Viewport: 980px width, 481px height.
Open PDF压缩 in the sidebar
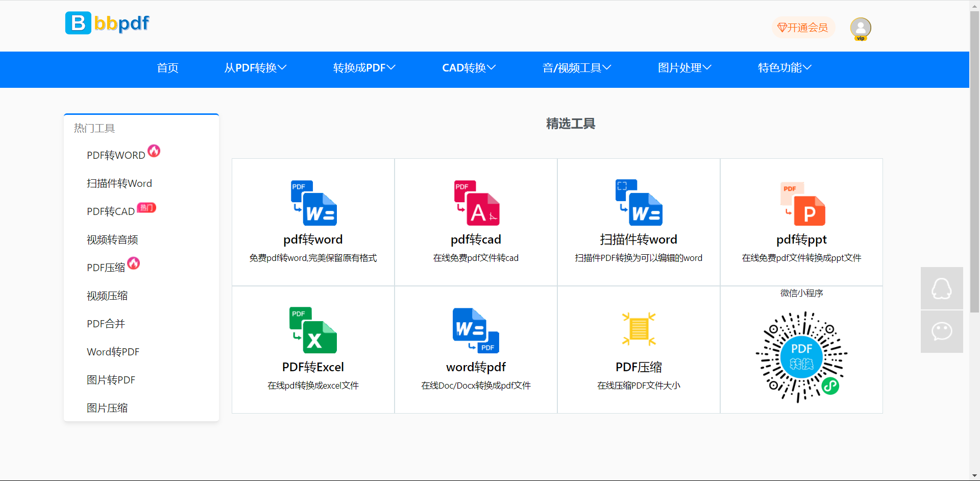pyautogui.click(x=106, y=268)
